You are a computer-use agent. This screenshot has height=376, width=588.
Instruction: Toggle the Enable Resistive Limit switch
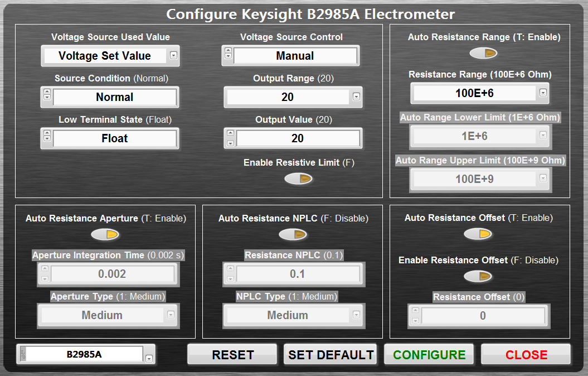tap(298, 179)
